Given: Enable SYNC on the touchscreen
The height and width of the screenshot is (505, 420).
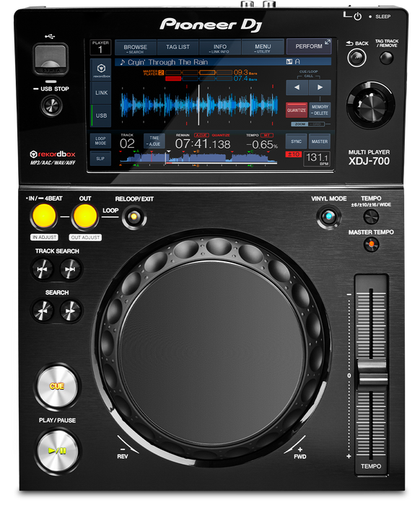Looking at the screenshot, I should [x=297, y=141].
